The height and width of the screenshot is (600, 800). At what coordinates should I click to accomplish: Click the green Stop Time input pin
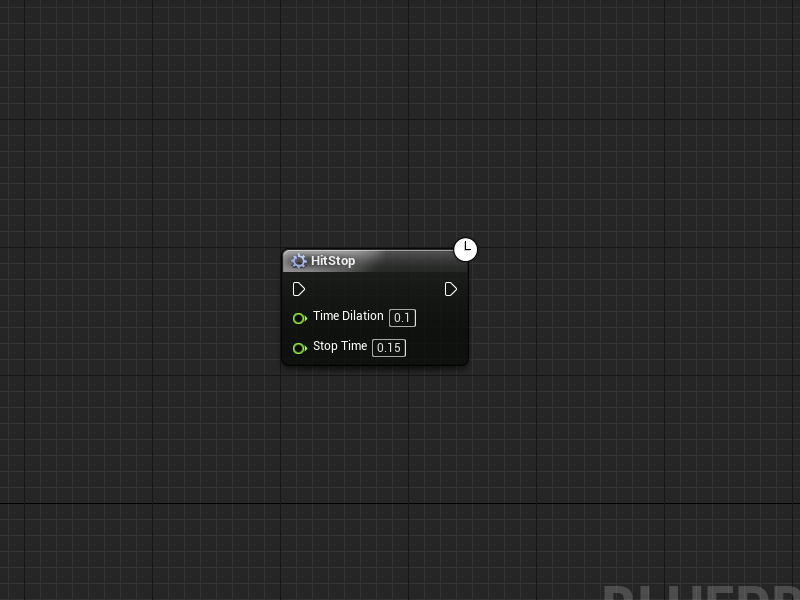(299, 348)
